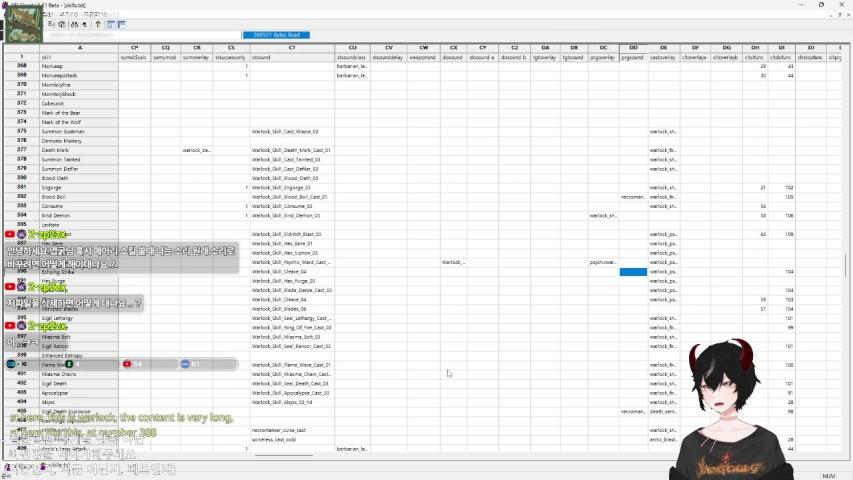The height and width of the screenshot is (480, 853).
Task: Click the 'Levitate' skill cell
Action: [x=79, y=225]
